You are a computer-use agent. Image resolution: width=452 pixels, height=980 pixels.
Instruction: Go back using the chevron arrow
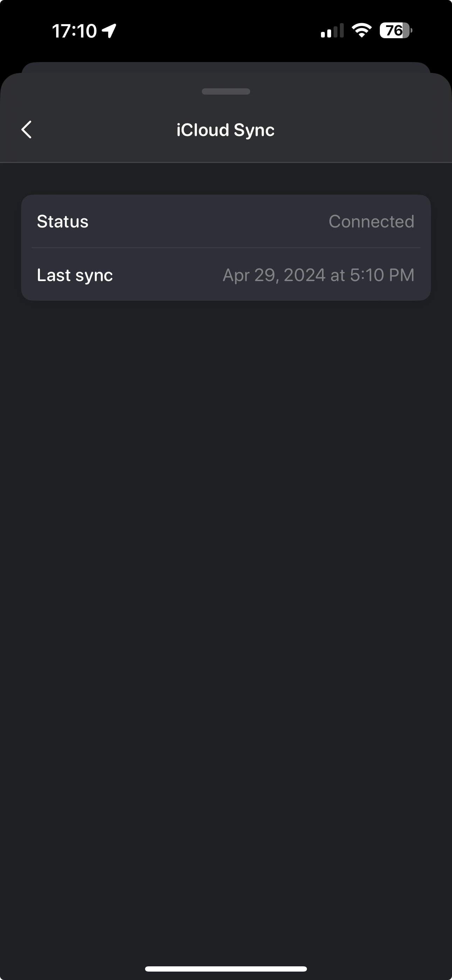[x=26, y=130]
